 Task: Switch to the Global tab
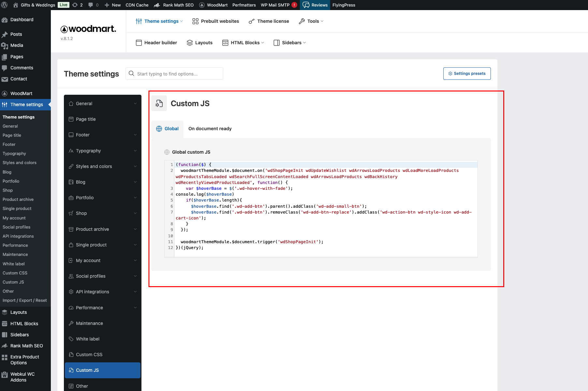168,129
